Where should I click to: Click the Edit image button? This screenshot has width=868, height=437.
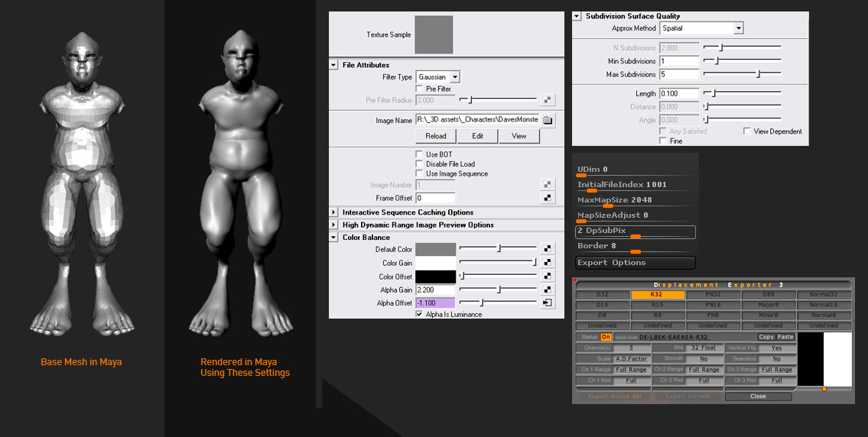477,136
